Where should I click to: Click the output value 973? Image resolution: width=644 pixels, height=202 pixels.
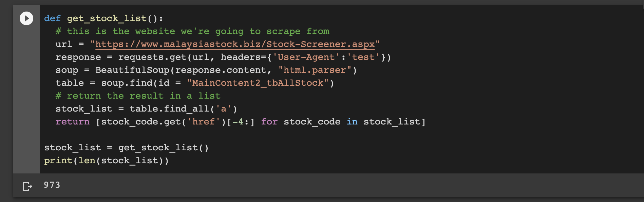click(52, 185)
